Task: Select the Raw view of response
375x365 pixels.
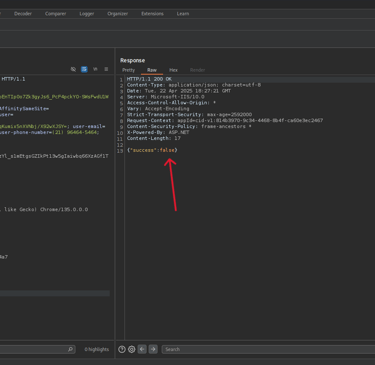Action: click(x=152, y=70)
